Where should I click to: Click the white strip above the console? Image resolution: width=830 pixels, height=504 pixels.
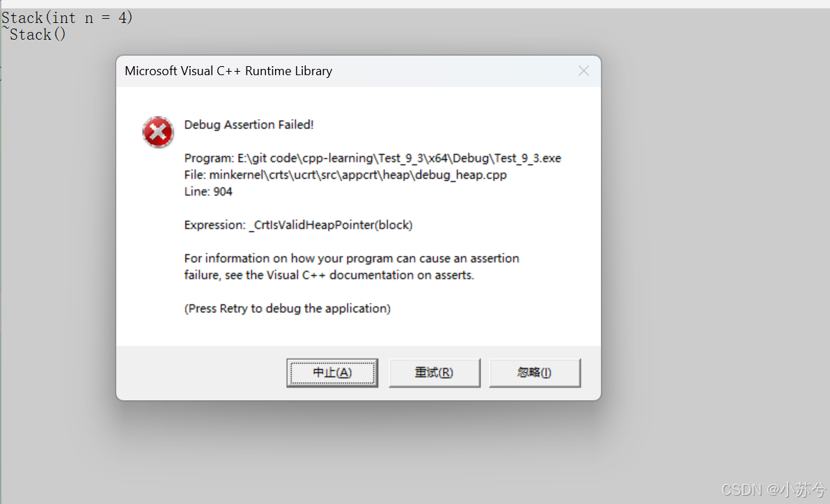click(415, 3)
